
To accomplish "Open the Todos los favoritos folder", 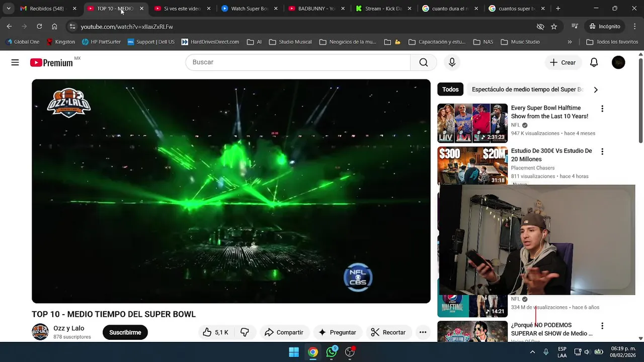I will [x=612, y=42].
